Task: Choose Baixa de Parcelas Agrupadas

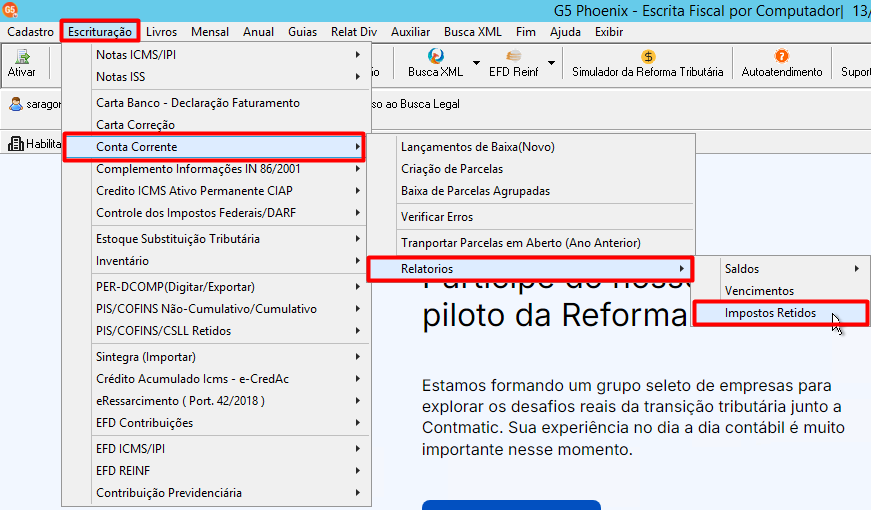Action: [531, 191]
